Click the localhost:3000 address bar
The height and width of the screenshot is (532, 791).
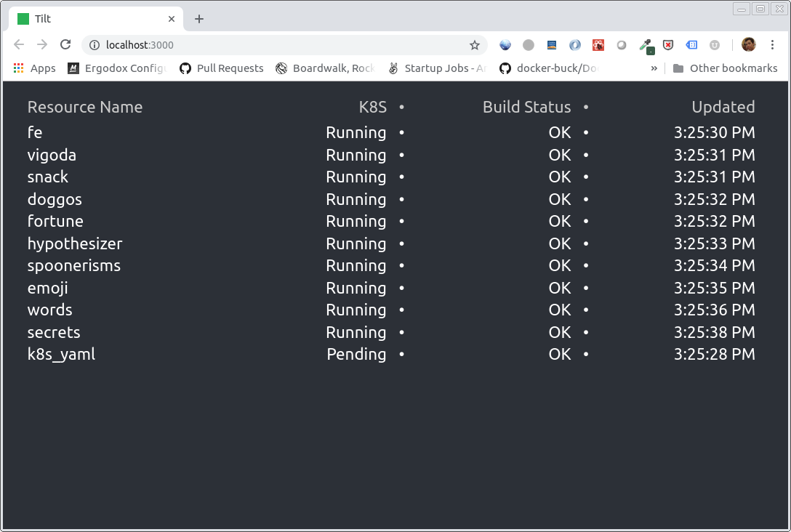(284, 45)
